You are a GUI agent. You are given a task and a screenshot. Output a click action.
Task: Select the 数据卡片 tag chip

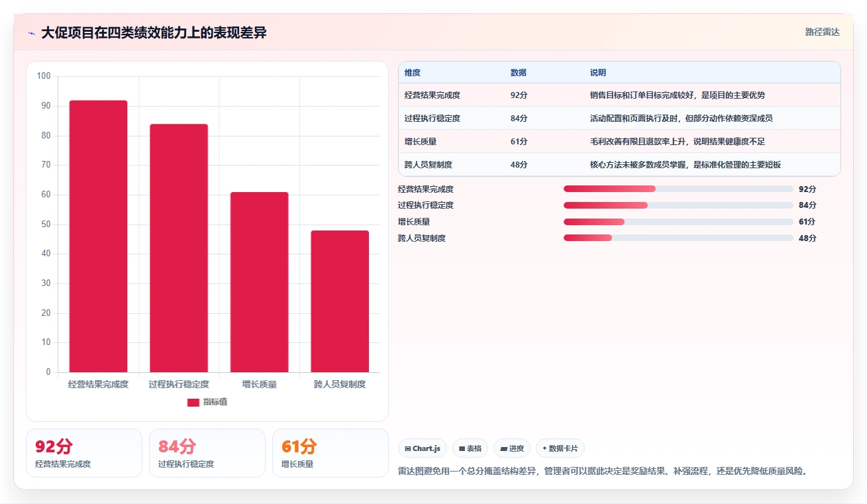click(x=560, y=448)
